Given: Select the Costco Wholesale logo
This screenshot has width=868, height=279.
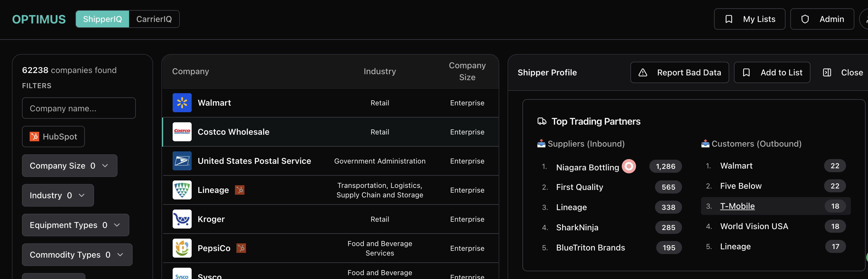Looking at the screenshot, I should (x=182, y=132).
